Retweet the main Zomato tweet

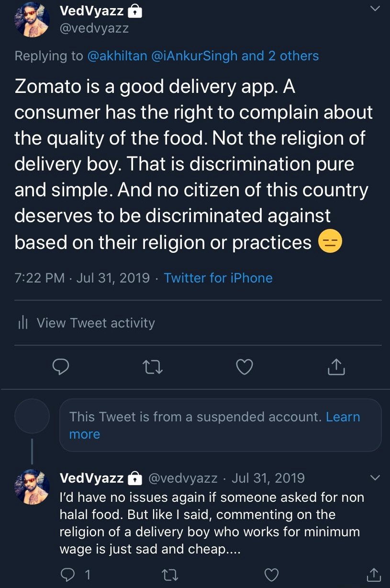click(153, 367)
